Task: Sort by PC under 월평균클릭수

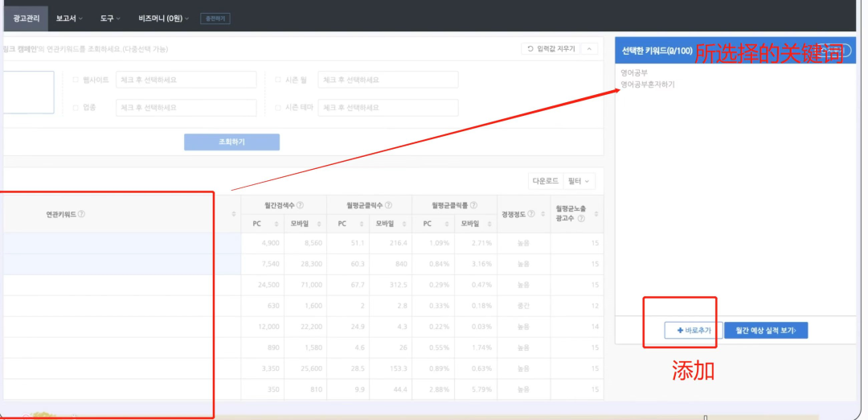Action: [362, 224]
